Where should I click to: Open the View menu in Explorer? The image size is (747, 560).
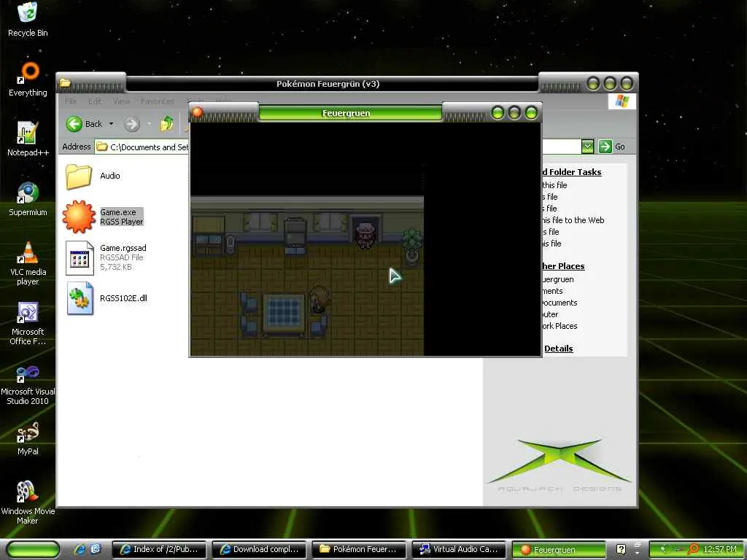coord(121,101)
